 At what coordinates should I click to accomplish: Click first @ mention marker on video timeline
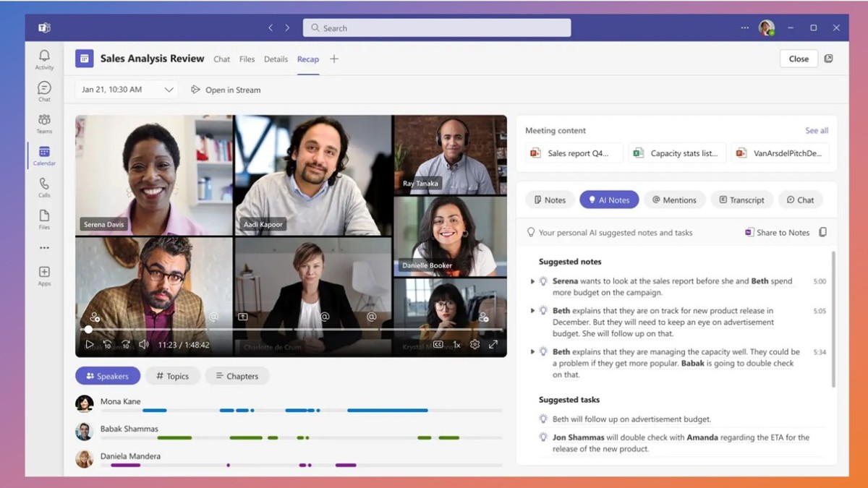pos(213,317)
